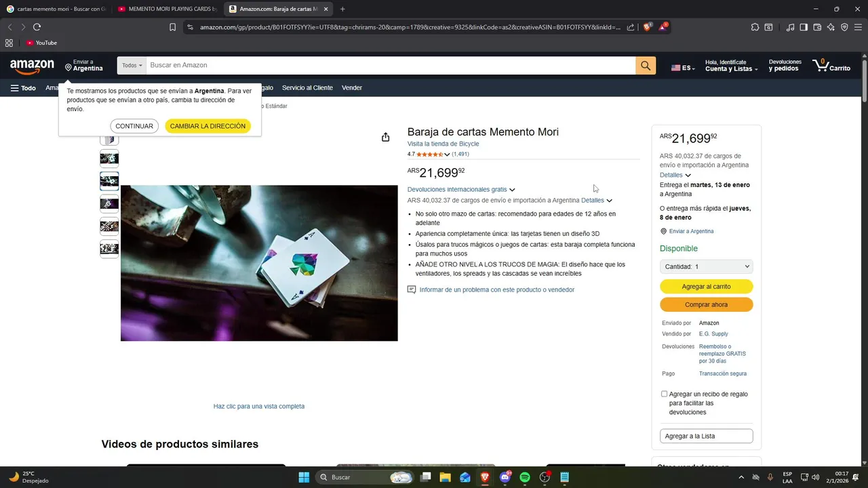Show hidden system tray icons chevron
Image resolution: width=868 pixels, height=488 pixels.
(741, 477)
